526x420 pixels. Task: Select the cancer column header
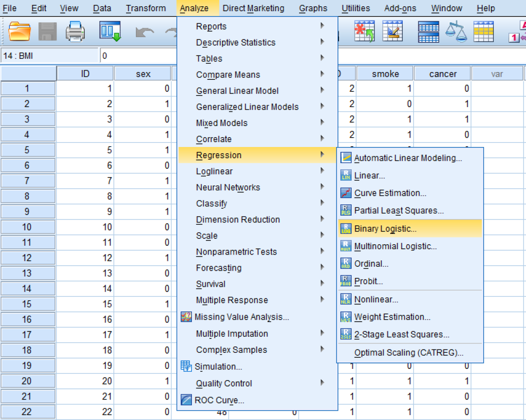tap(443, 74)
